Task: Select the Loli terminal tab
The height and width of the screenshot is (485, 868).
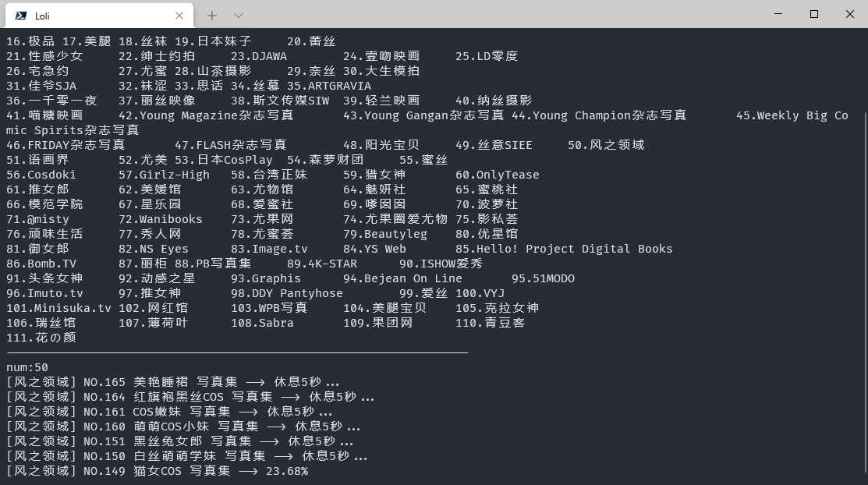Action: click(x=100, y=16)
